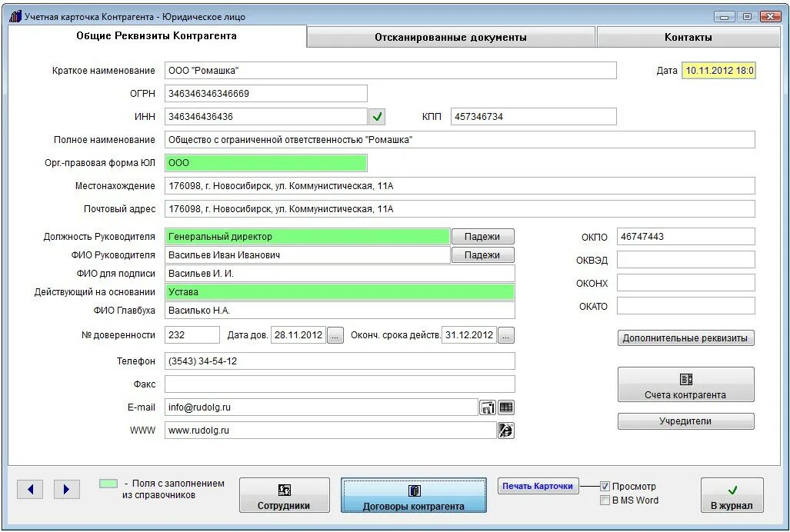Open the email table icon next to E-mail
The image size is (790, 532).
[506, 407]
